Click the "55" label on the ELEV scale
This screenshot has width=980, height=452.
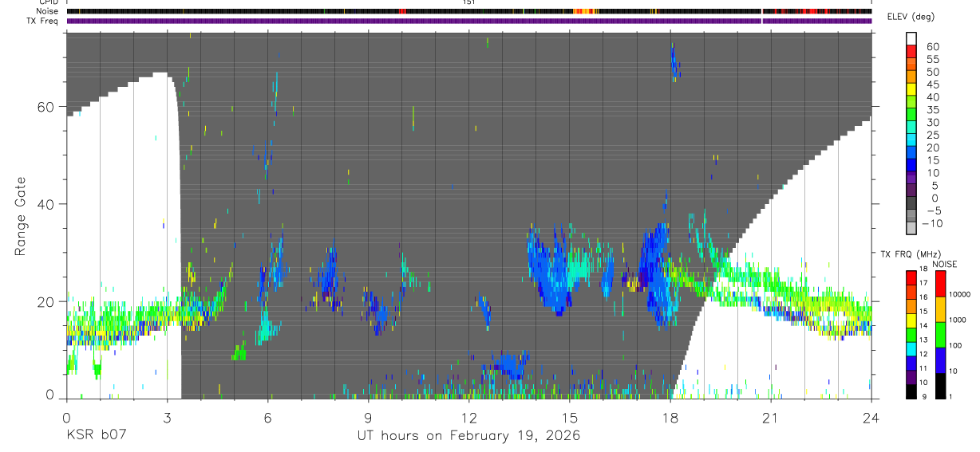point(932,59)
